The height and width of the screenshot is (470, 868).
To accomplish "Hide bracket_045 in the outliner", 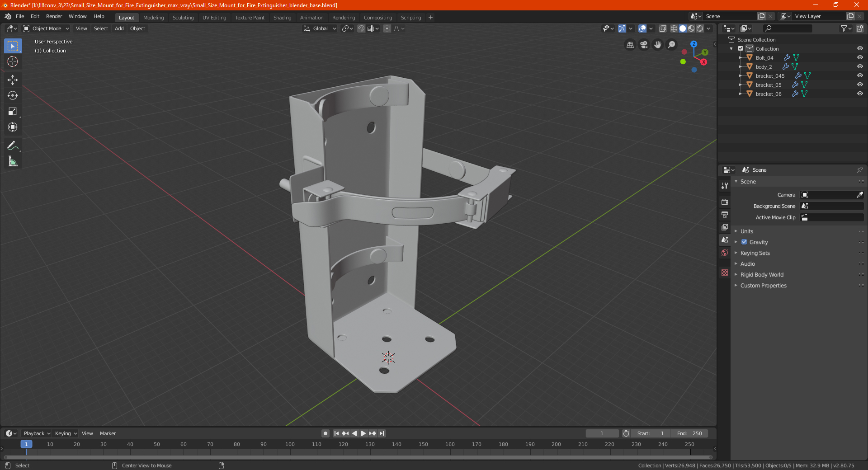I will pos(860,75).
